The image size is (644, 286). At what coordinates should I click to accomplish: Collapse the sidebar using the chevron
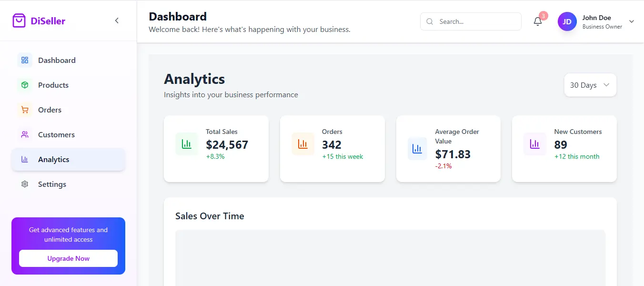[117, 20]
